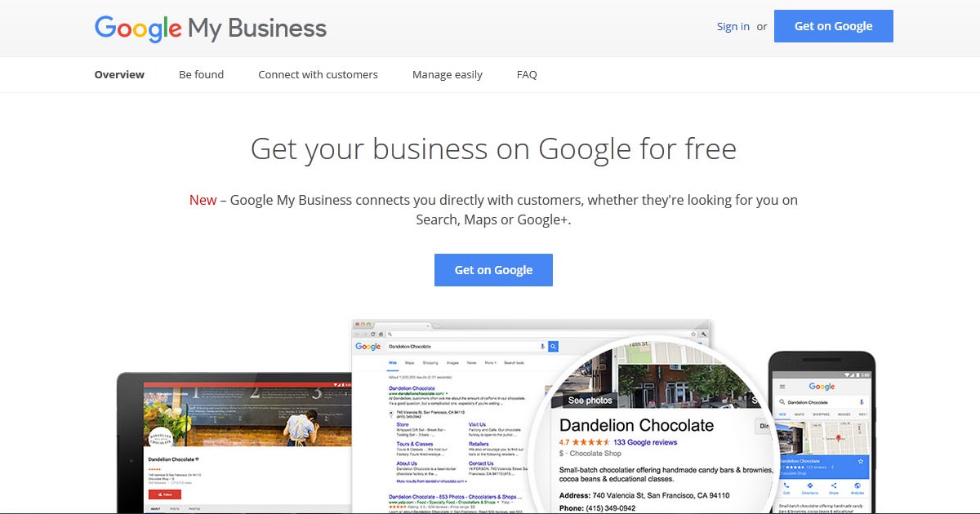Click the 133 Google reviews link

(645, 442)
